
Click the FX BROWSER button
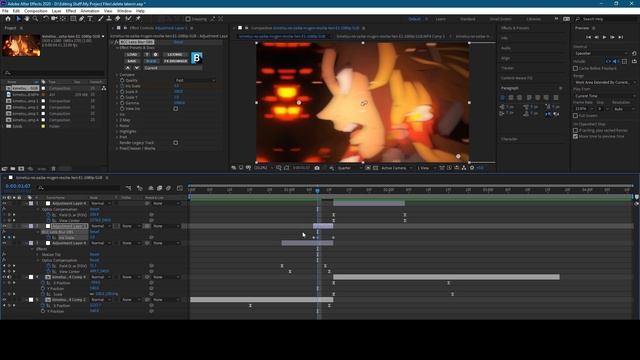coord(176,61)
